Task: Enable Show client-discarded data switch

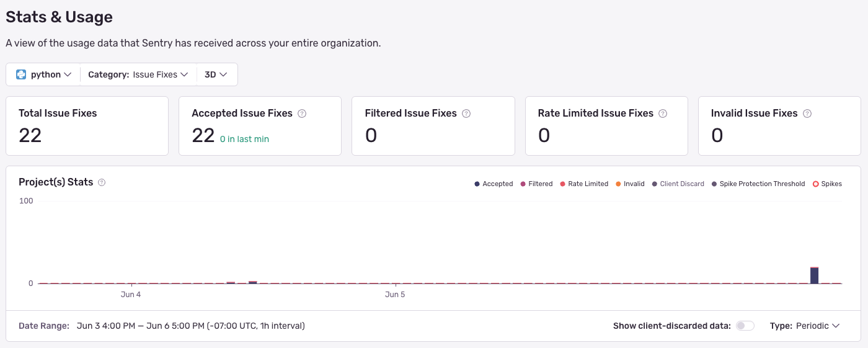Action: click(x=745, y=326)
